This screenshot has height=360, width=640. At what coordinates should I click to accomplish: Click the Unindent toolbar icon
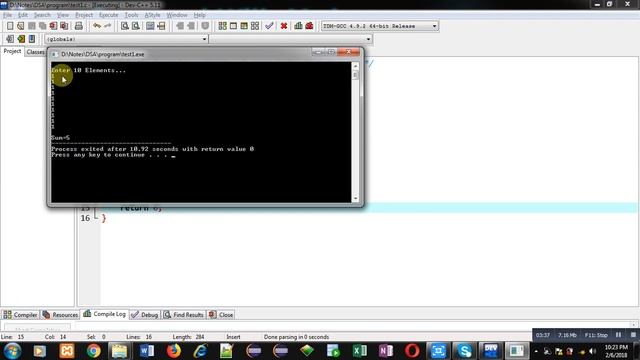pos(191,26)
